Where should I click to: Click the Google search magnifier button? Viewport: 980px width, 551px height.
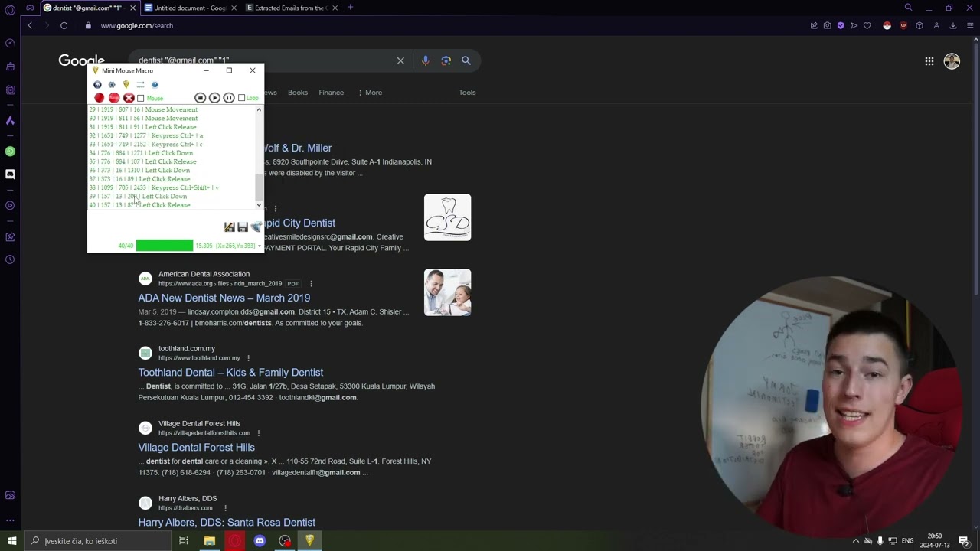[x=465, y=60]
